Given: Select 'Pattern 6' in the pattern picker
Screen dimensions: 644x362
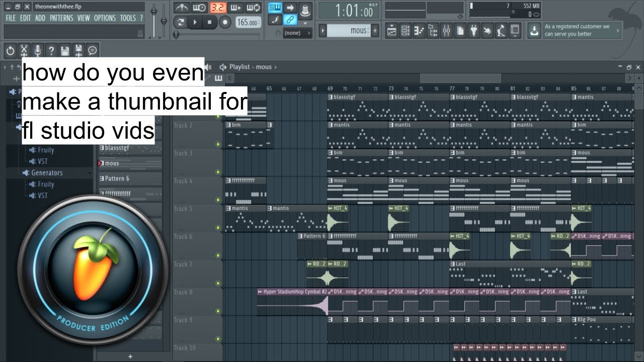Looking at the screenshot, I should pyautogui.click(x=130, y=178).
